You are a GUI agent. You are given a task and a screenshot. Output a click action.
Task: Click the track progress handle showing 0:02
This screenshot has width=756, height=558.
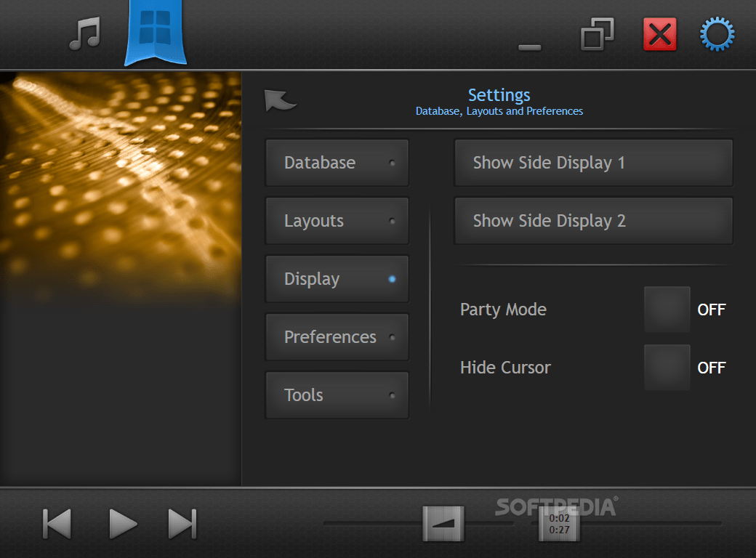point(559,524)
